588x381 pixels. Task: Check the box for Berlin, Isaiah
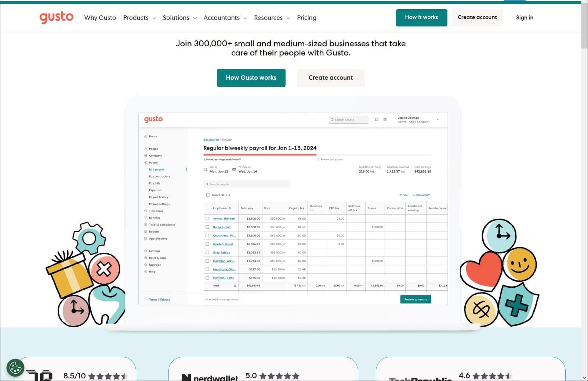point(207,227)
